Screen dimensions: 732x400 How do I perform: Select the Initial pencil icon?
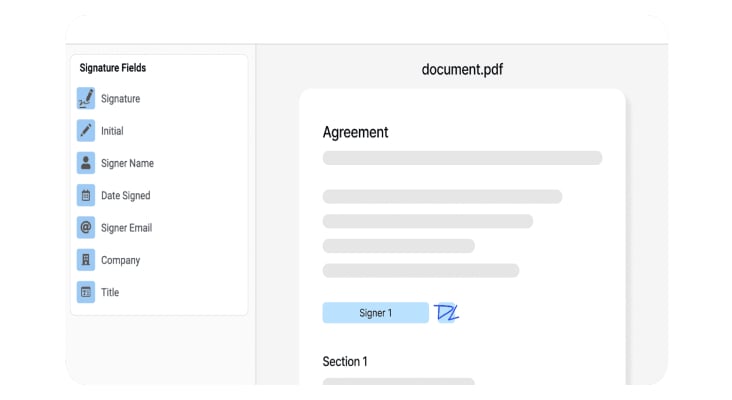(86, 131)
